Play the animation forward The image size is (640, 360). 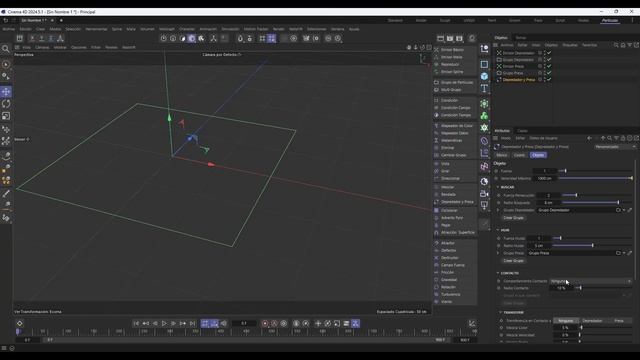(x=164, y=324)
